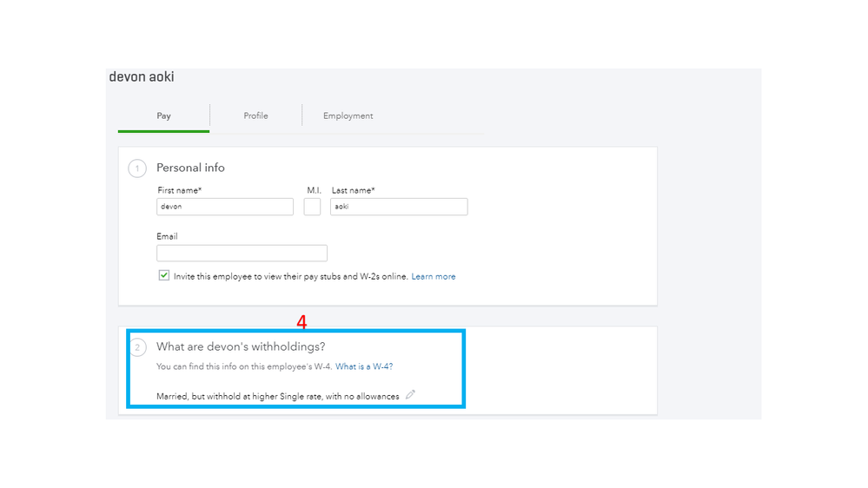Click the "Married, but withhold" summary text

[277, 397]
